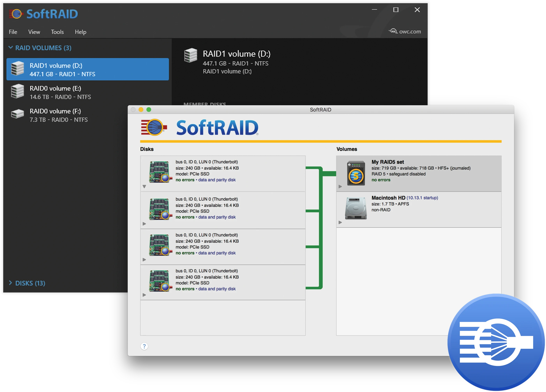Expand the second disk tile disclosure triangle
The height and width of the screenshot is (392, 546).
pyautogui.click(x=144, y=224)
